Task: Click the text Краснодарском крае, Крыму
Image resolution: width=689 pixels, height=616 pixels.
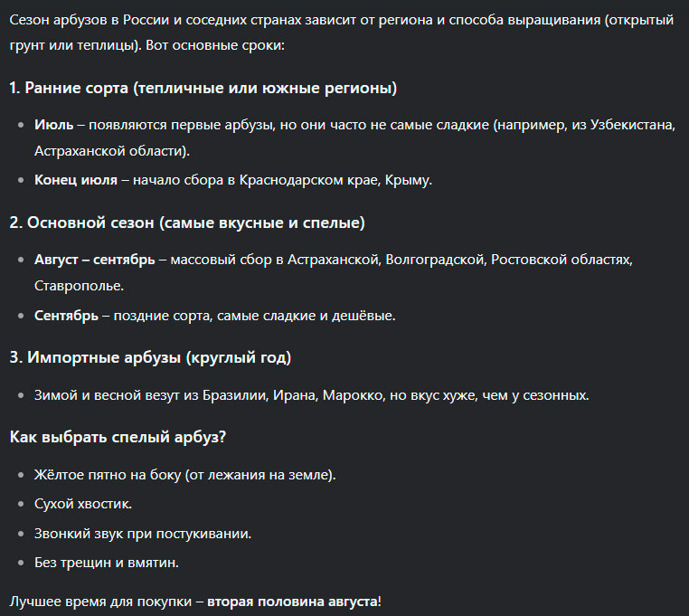Action: (335, 180)
